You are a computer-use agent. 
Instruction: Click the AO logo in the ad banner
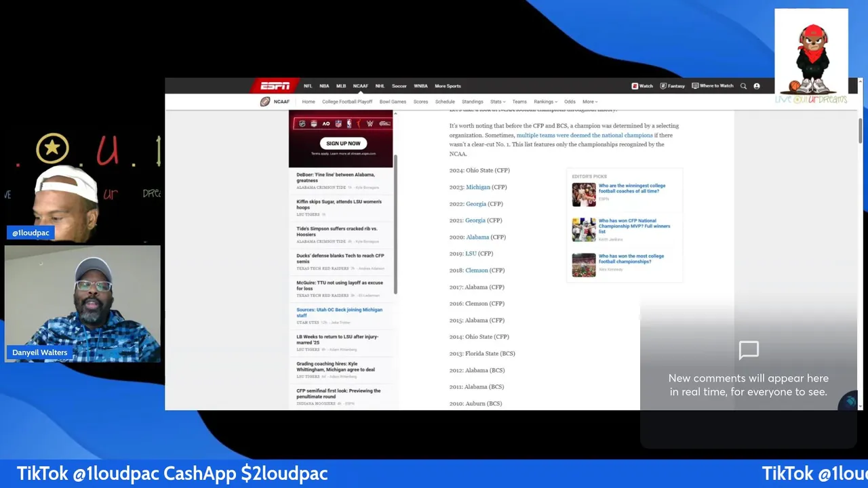326,123
